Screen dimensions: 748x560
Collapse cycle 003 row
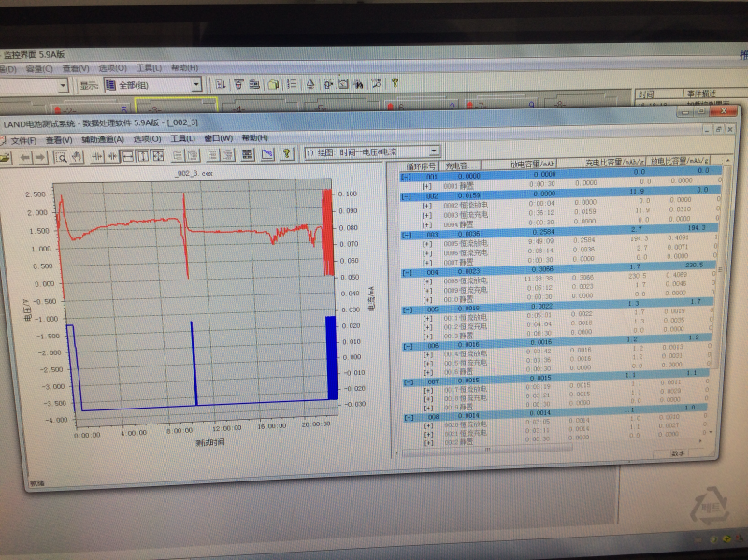tap(407, 236)
